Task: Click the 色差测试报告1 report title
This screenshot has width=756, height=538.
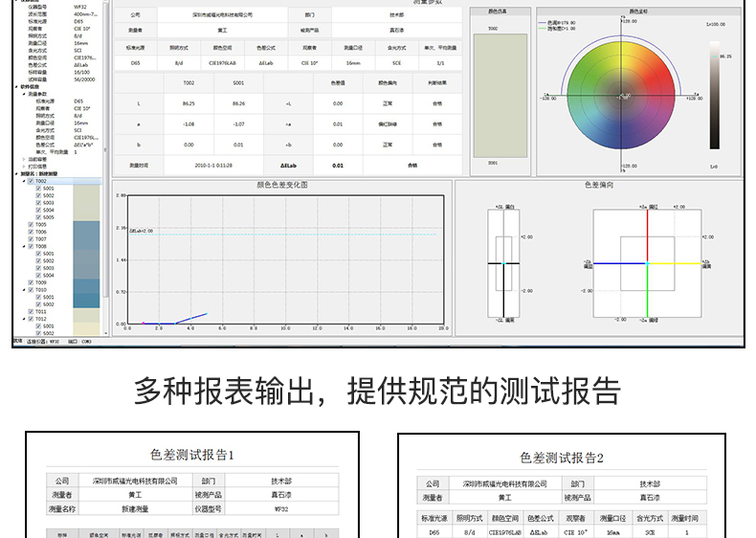Action: pyautogui.click(x=192, y=455)
